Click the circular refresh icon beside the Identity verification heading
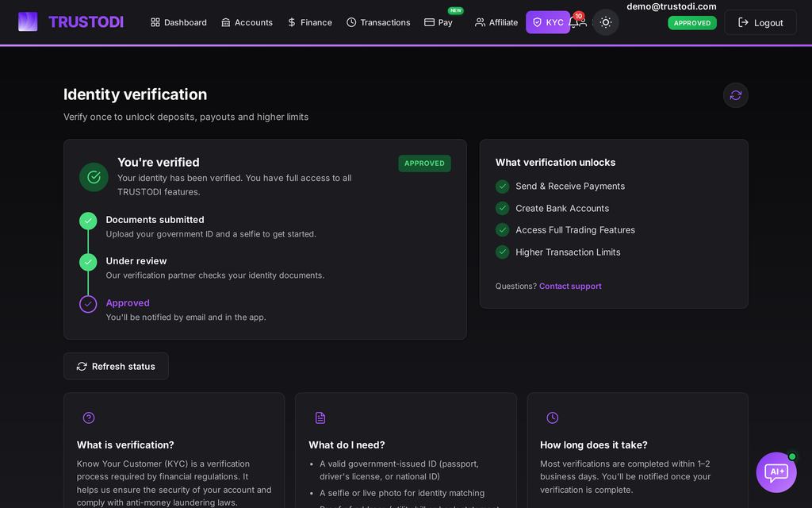Screen dimensions: 812x508 tap(735, 95)
